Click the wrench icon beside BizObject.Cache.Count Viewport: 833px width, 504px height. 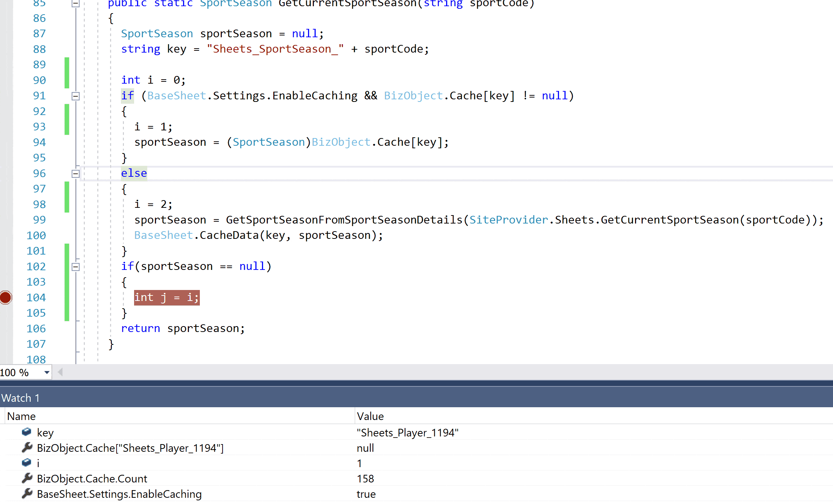coord(27,478)
